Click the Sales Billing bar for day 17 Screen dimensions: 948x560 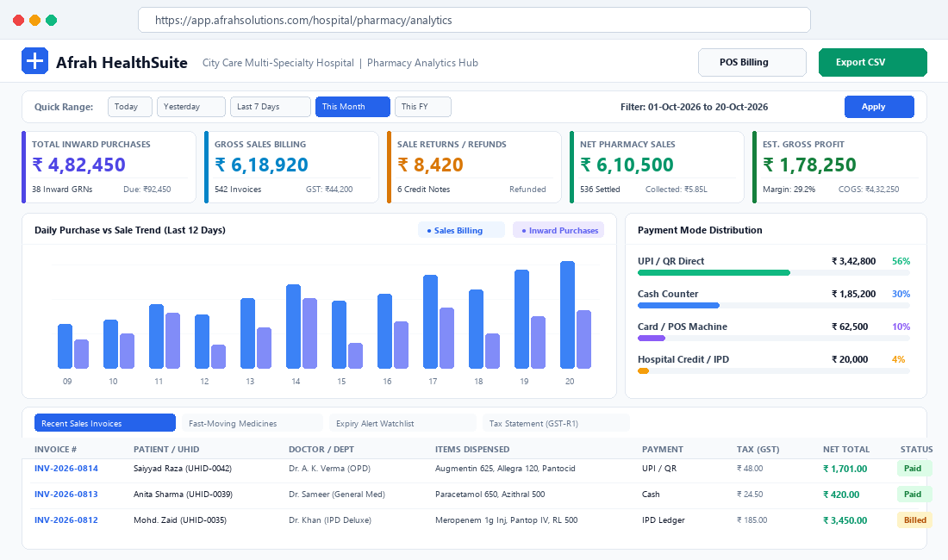coord(430,321)
